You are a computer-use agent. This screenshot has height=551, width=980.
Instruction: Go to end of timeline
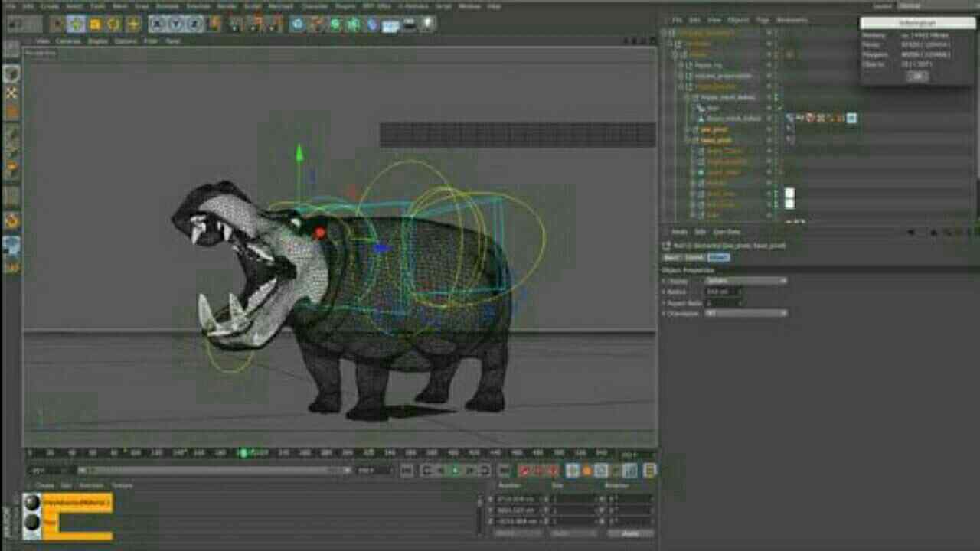505,470
